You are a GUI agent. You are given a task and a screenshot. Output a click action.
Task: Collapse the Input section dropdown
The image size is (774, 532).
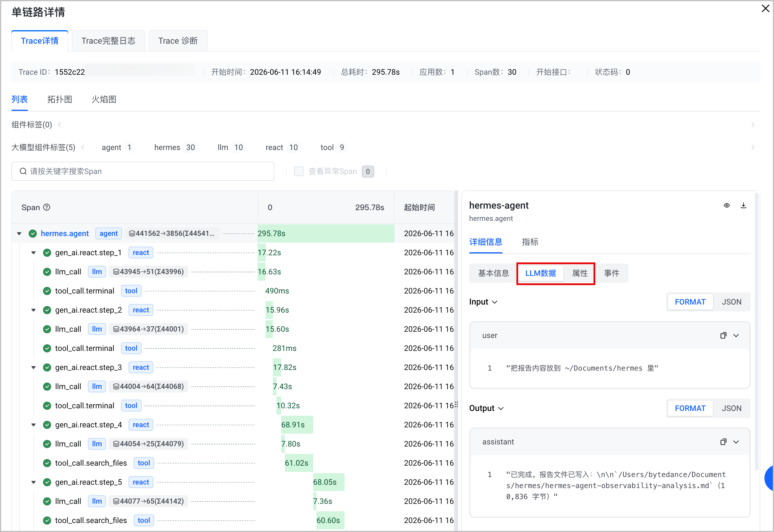[x=495, y=302]
